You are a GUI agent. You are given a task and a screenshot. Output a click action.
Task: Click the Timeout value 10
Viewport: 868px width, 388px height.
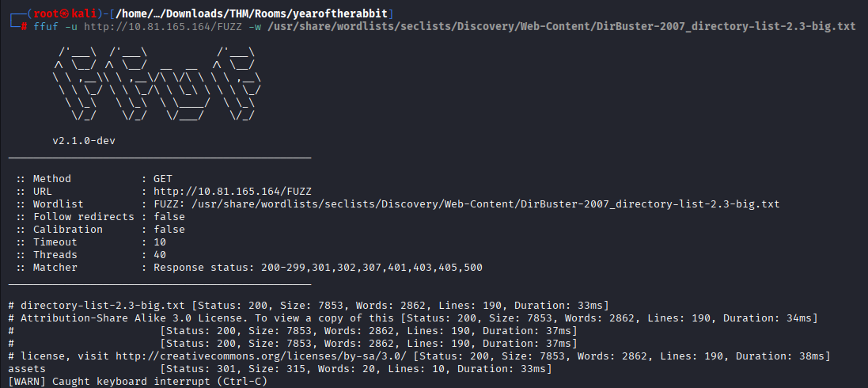click(x=160, y=242)
